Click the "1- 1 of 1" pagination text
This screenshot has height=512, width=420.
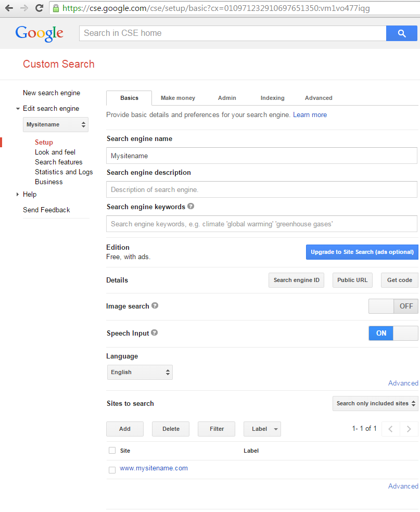click(x=364, y=429)
